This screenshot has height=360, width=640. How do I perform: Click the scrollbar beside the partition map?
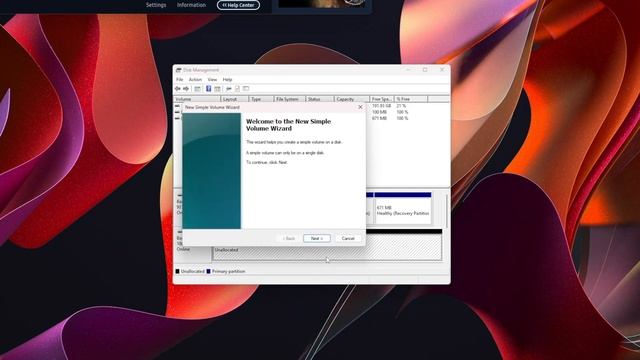[447, 212]
